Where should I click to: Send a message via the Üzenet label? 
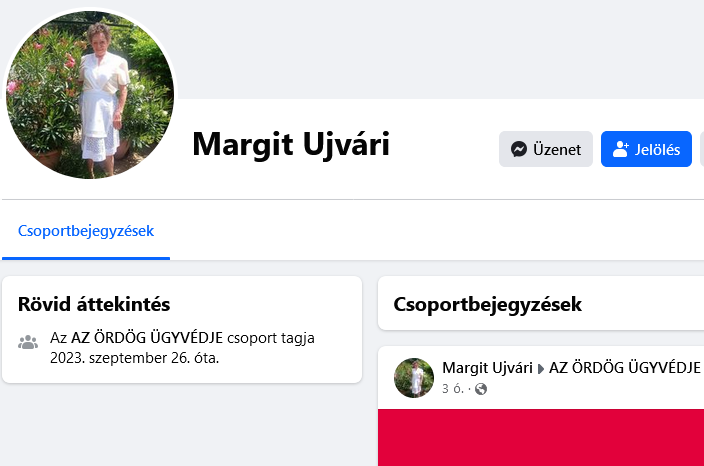pyautogui.click(x=557, y=149)
